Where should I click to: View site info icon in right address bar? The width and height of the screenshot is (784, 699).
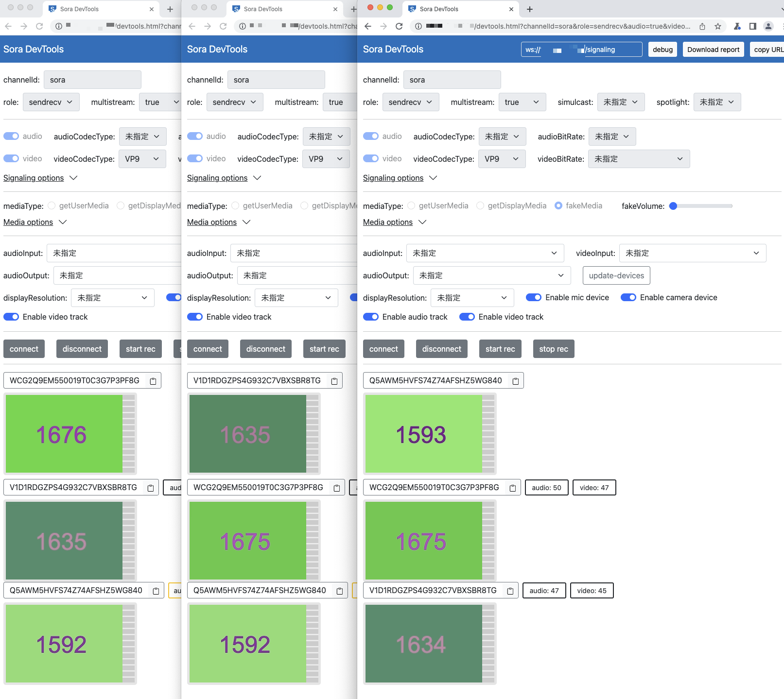pos(418,26)
